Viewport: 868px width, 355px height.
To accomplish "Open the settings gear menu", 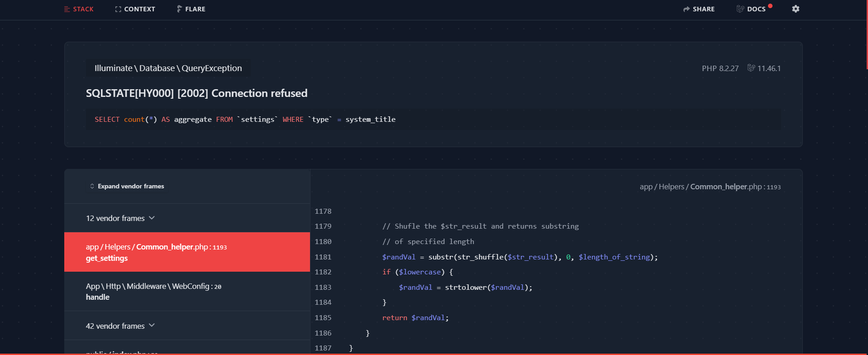I will [796, 9].
